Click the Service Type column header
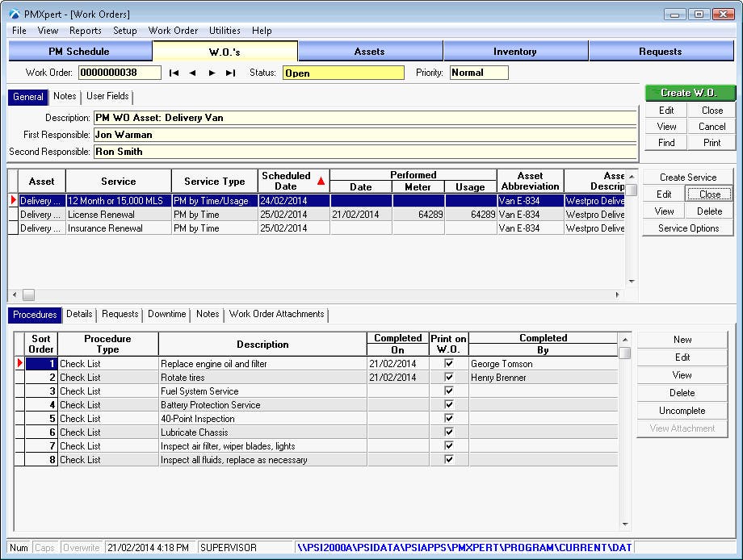The image size is (743, 560). pyautogui.click(x=214, y=182)
